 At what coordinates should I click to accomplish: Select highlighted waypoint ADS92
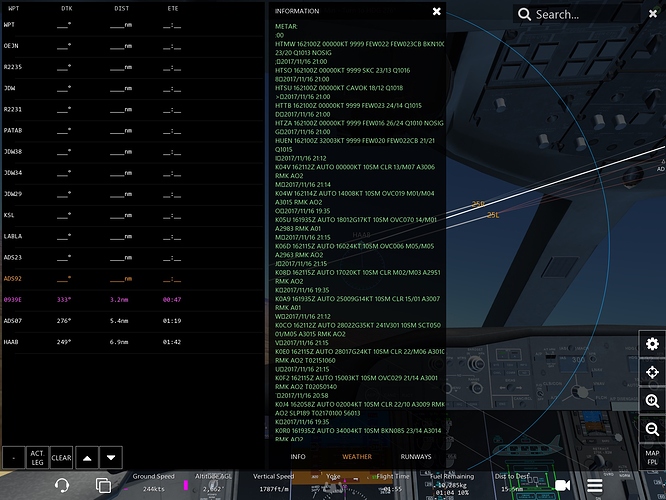click(133, 279)
